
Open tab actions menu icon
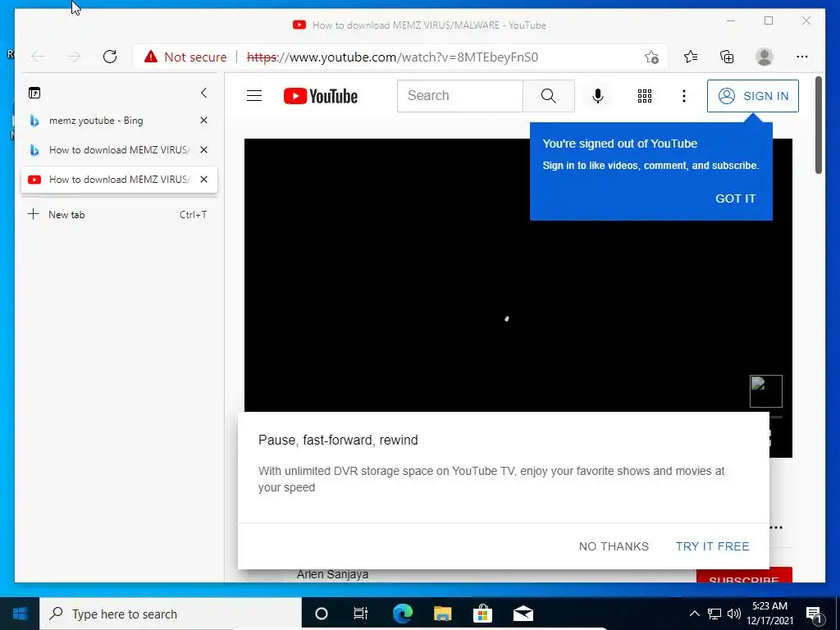click(x=34, y=93)
